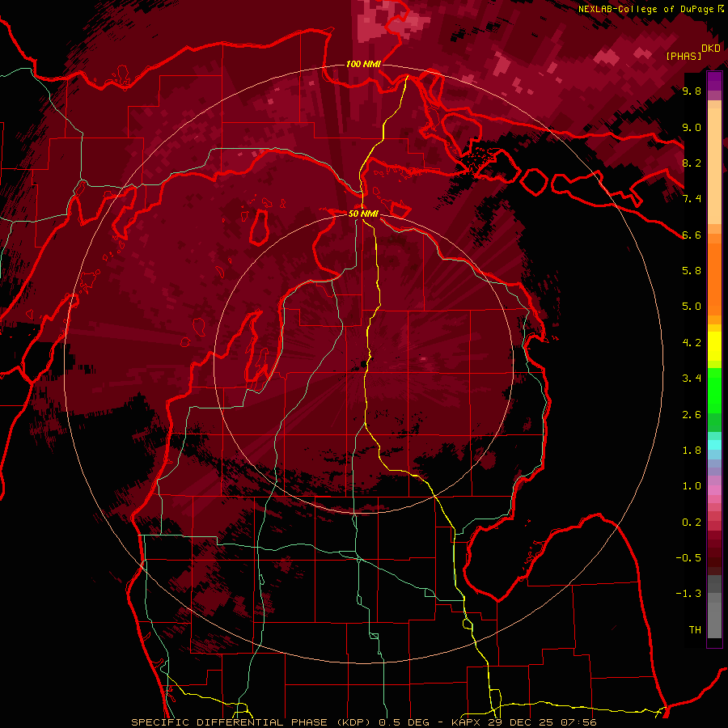Select the TH threshold label
728x728 pixels.
695,630
